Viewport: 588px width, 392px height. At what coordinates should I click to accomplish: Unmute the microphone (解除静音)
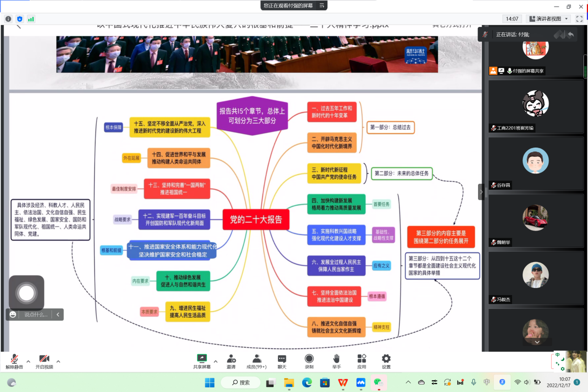(x=14, y=361)
